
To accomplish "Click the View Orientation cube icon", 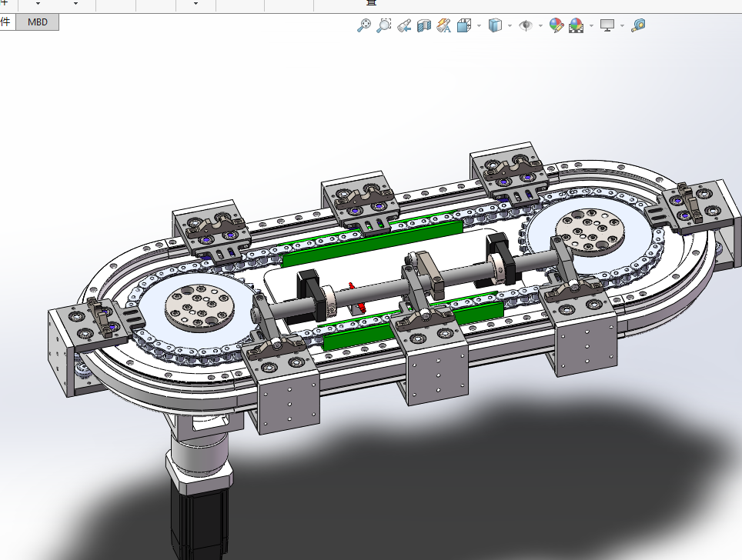I will (x=464, y=25).
